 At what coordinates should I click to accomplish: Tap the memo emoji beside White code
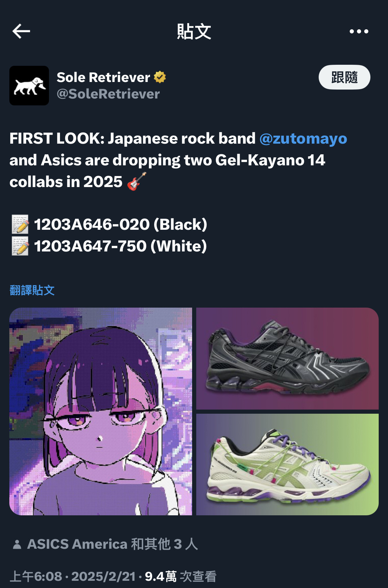pos(20,246)
